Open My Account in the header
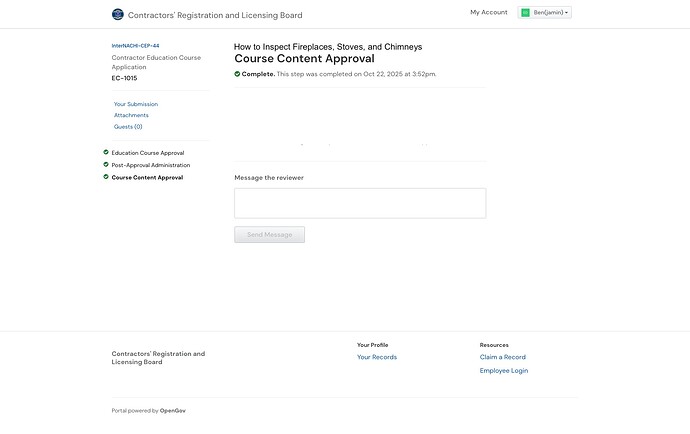 488,12
